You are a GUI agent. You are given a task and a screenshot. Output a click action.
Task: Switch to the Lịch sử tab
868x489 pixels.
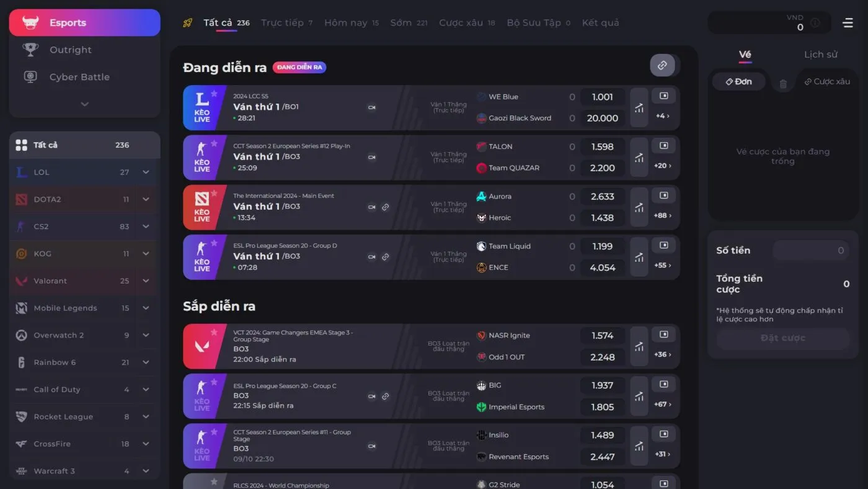[x=820, y=55]
